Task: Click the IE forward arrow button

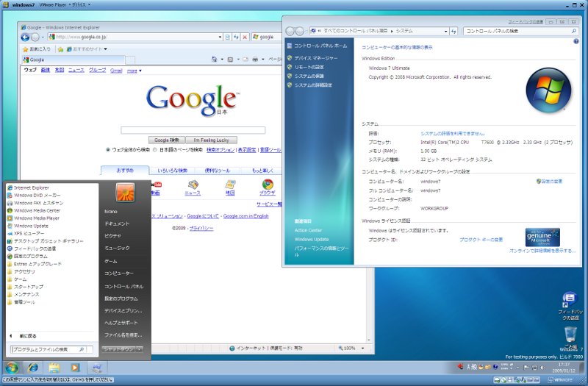Action: [35, 37]
